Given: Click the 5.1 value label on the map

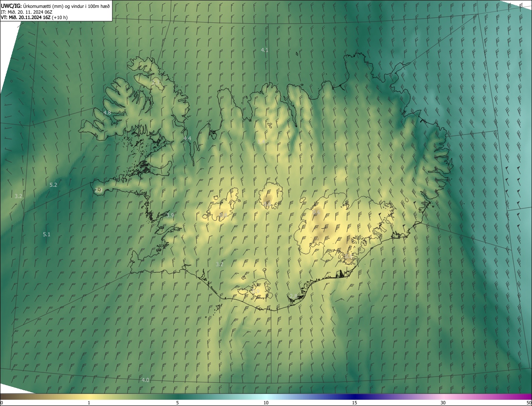Looking at the screenshot, I should coord(47,234).
